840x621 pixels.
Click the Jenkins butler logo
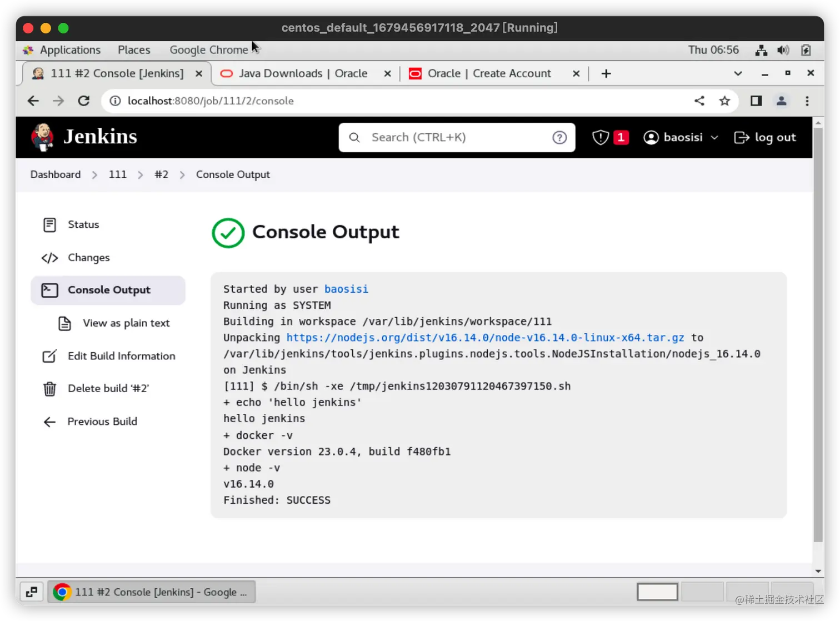[42, 137]
